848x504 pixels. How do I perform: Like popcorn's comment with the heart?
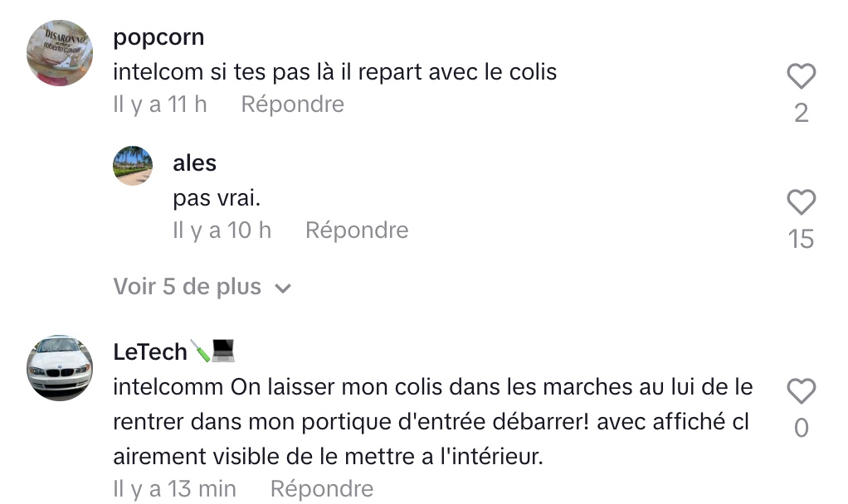(x=801, y=76)
